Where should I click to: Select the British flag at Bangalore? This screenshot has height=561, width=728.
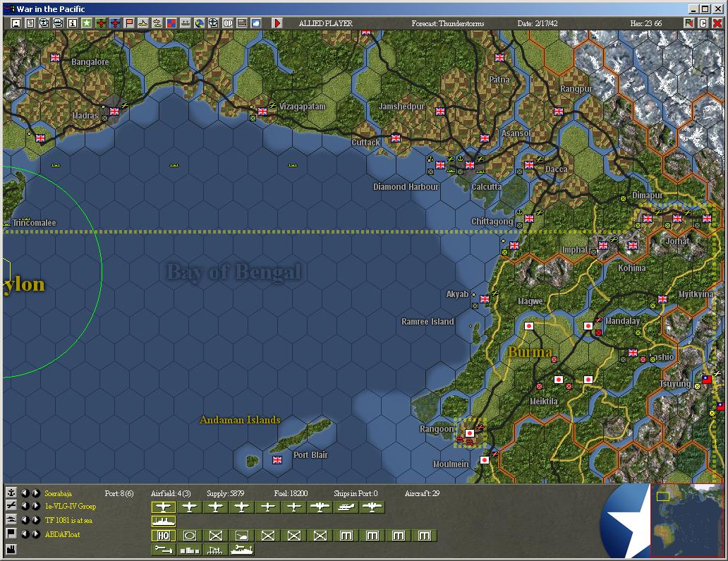tap(55, 58)
